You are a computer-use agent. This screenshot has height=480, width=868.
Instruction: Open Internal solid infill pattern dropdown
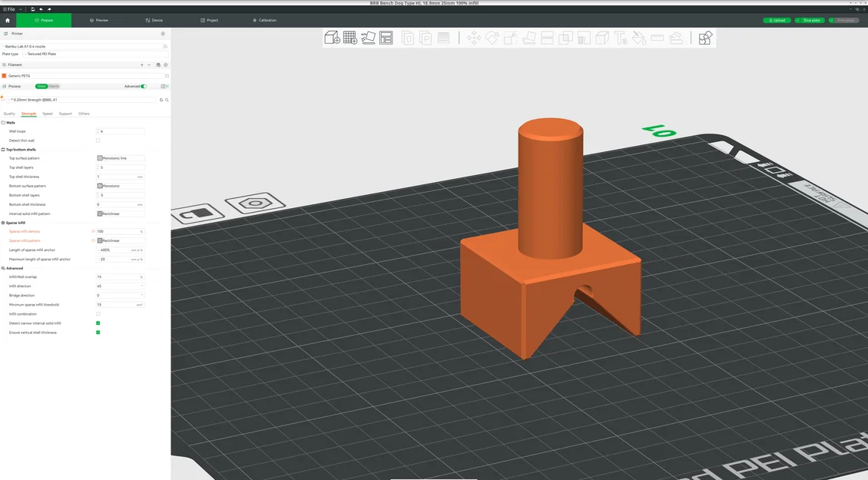(x=121, y=214)
